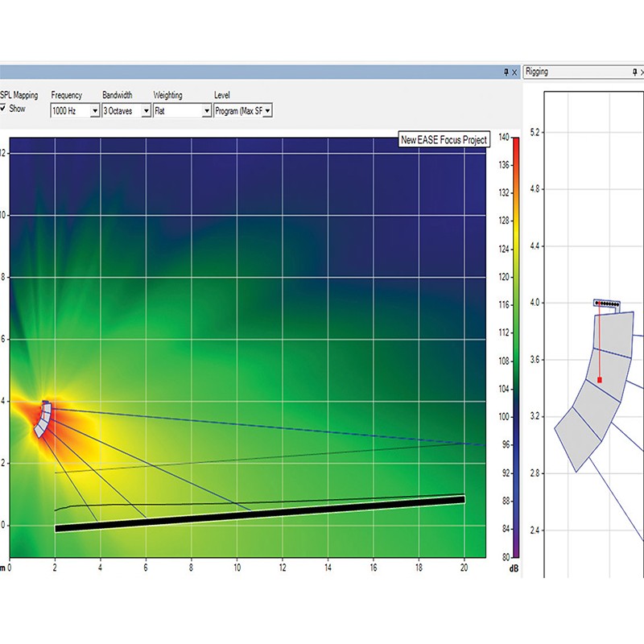Select the line array in the SPL map
The height and width of the screenshot is (644, 644).
(x=43, y=419)
